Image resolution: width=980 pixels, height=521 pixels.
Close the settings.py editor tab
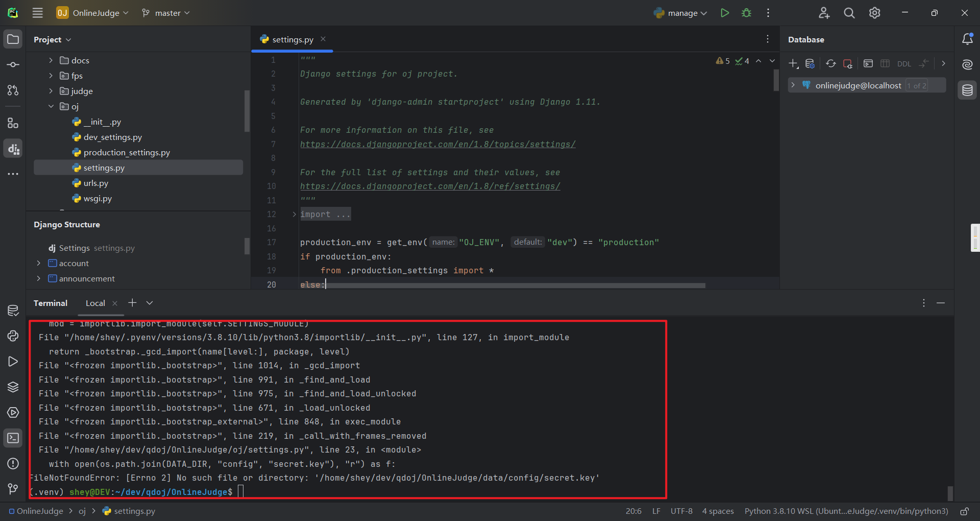coord(323,39)
